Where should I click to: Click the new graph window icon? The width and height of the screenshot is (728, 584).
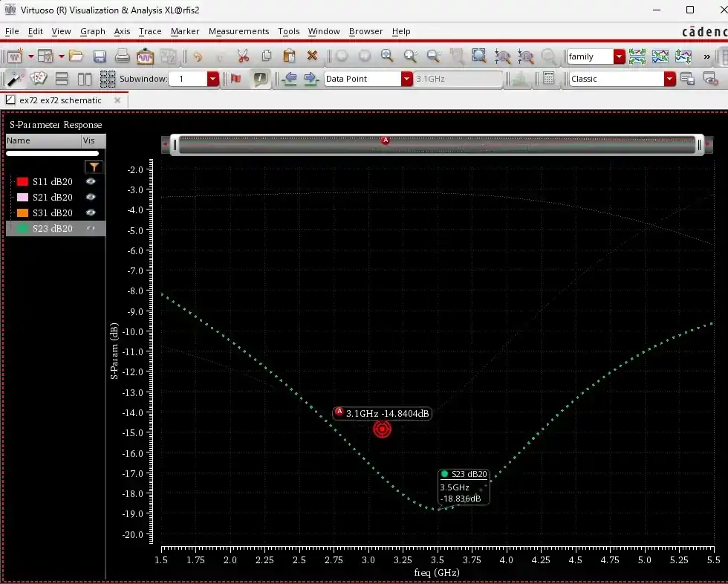15,56
